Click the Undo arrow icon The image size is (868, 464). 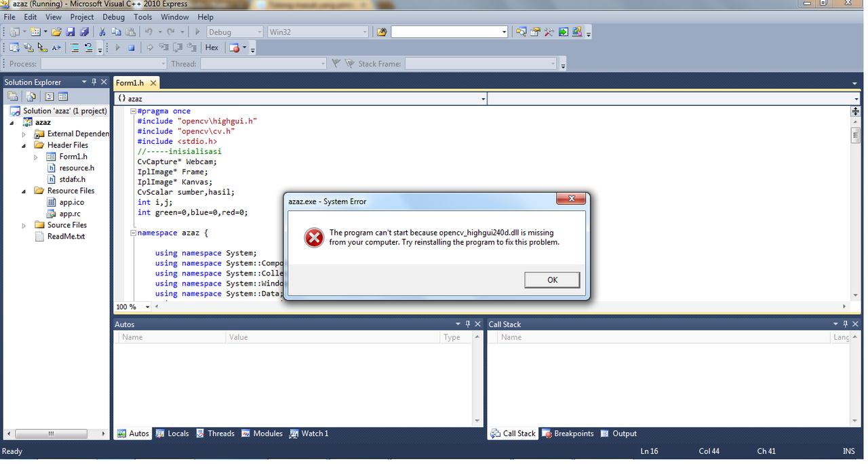[149, 32]
